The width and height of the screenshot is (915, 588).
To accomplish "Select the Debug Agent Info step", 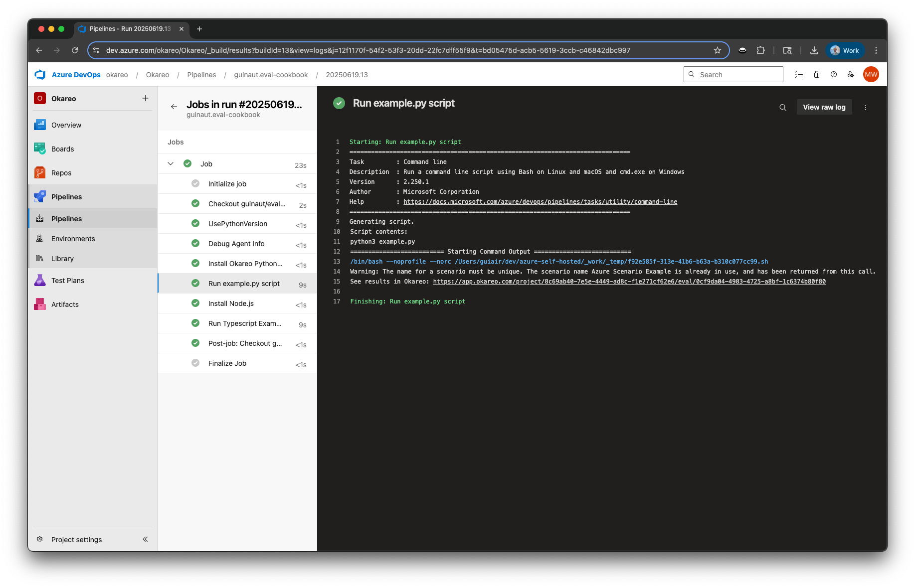I will pyautogui.click(x=237, y=244).
